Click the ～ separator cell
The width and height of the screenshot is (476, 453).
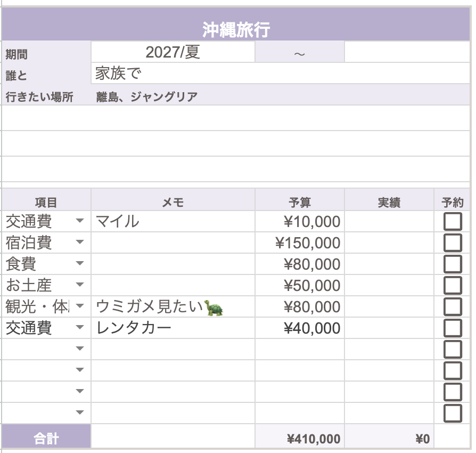coord(300,52)
